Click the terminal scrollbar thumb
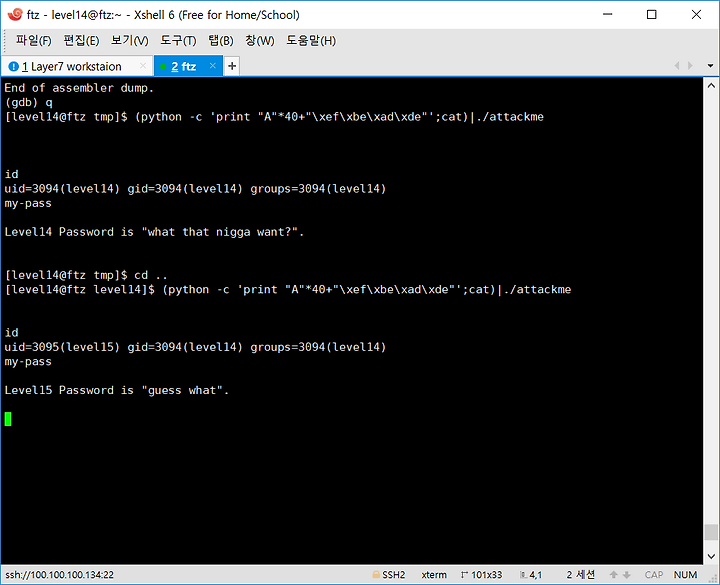 pyautogui.click(x=711, y=533)
